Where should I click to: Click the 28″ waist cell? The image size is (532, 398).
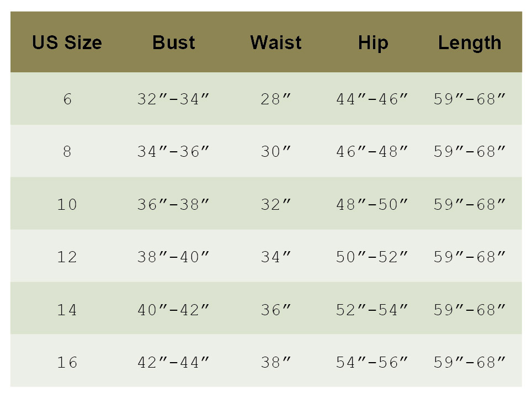pos(275,99)
